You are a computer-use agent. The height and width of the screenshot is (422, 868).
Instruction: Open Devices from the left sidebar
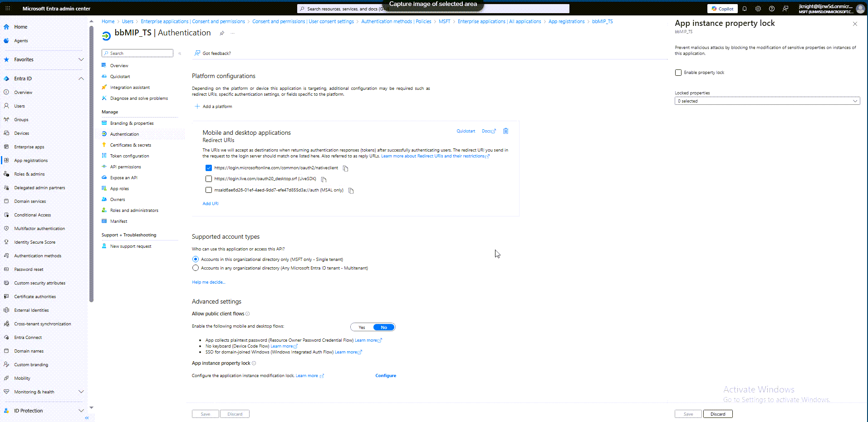coord(21,132)
